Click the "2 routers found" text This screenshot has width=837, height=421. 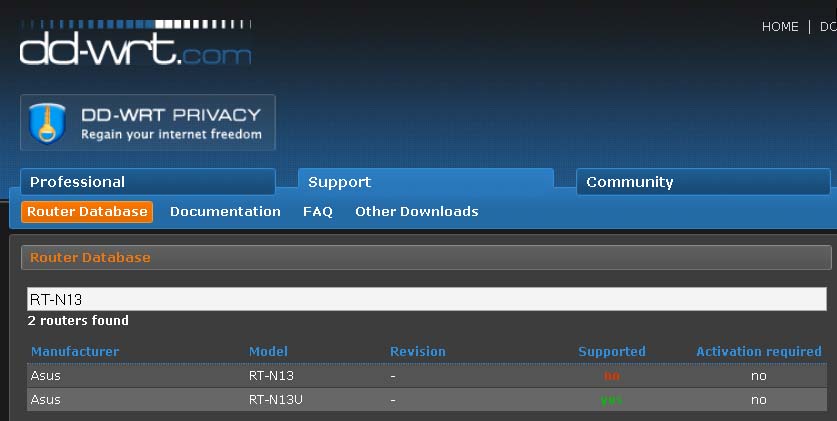coord(78,320)
